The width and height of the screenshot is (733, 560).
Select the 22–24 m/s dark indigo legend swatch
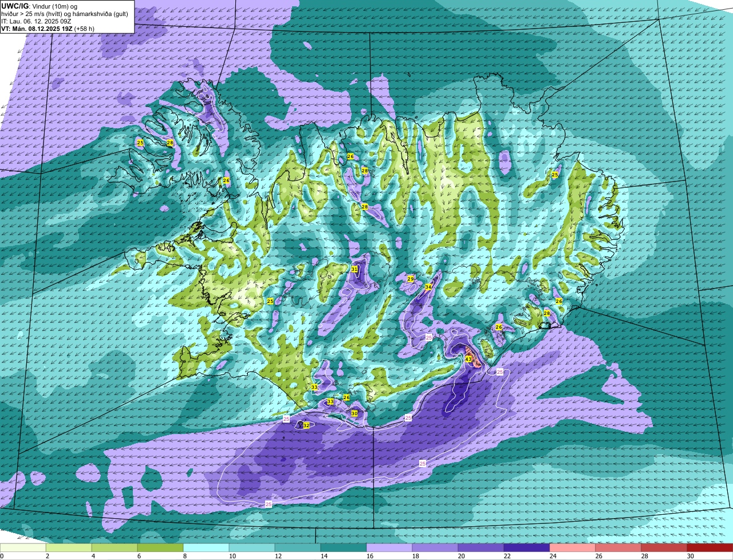point(527,548)
